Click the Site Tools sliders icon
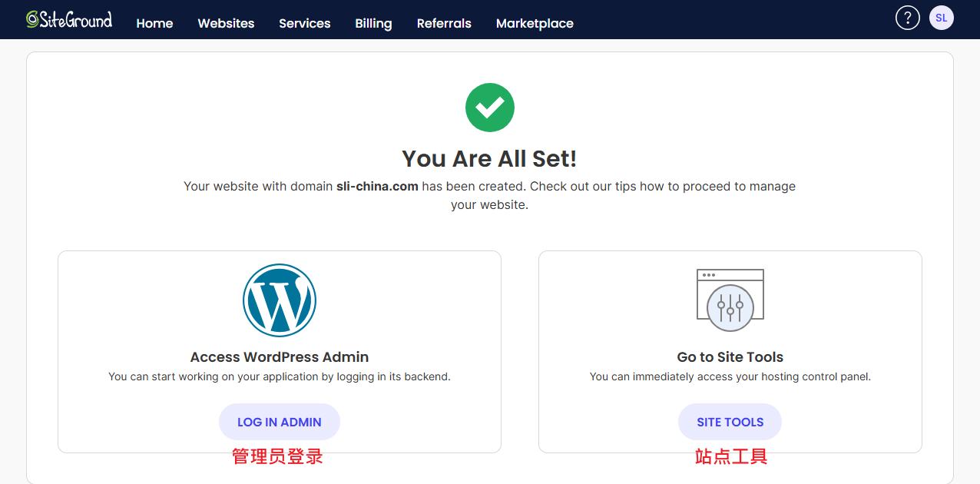Viewport: 980px width, 484px height. tap(730, 300)
